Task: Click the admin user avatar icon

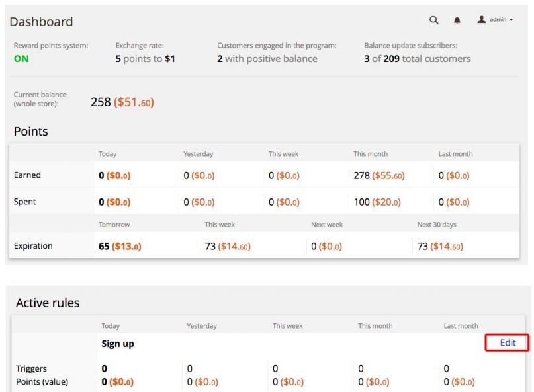Action: point(481,19)
